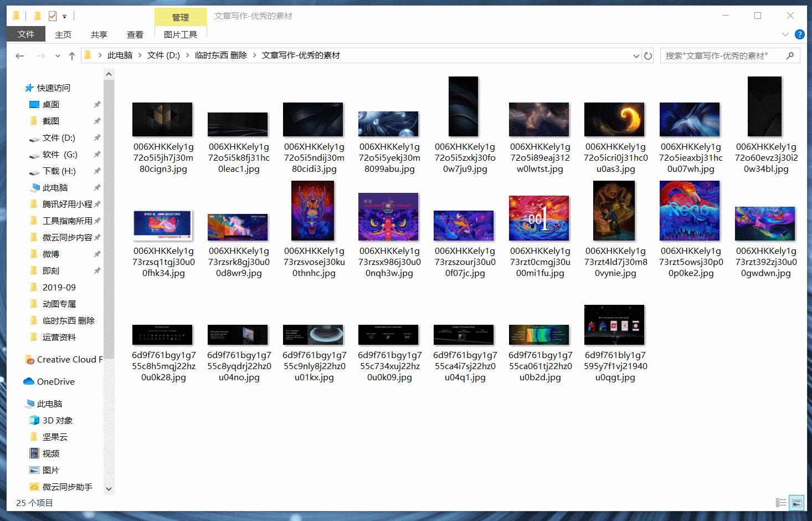Click sidebar scrollbar down arrow
The image size is (812, 521).
click(109, 489)
